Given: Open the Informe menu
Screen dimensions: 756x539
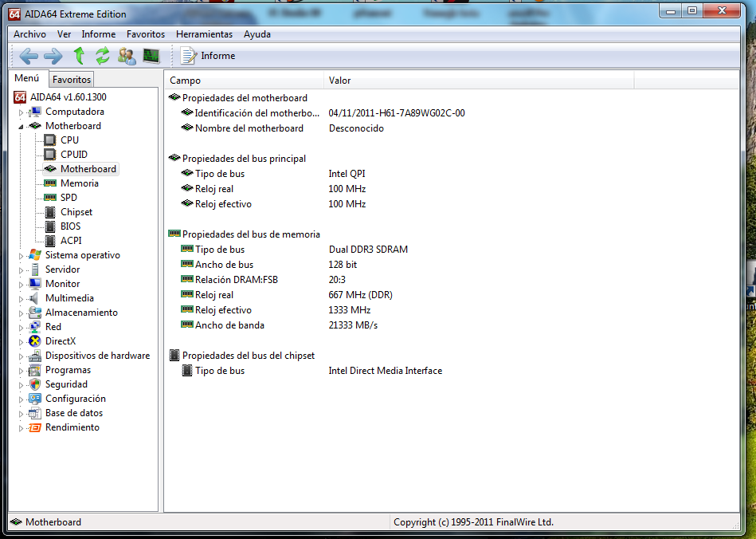Looking at the screenshot, I should point(99,34).
